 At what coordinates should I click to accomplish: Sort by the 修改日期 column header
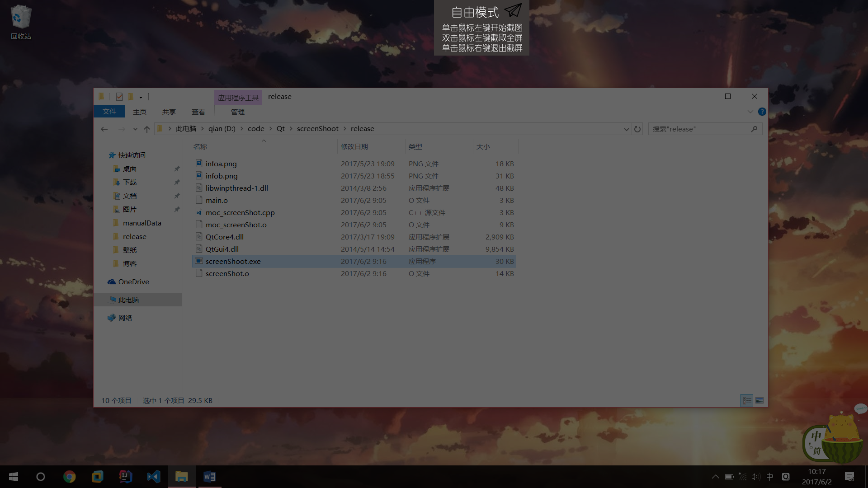tap(354, 147)
